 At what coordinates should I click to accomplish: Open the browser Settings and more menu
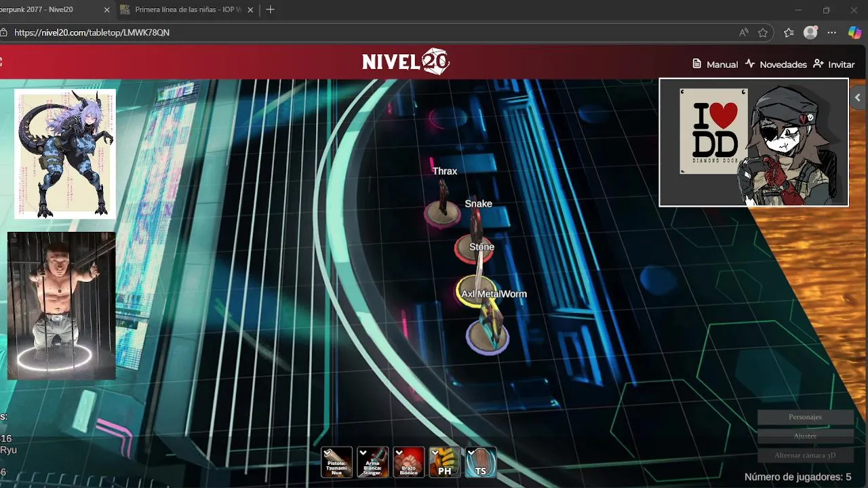coord(832,33)
